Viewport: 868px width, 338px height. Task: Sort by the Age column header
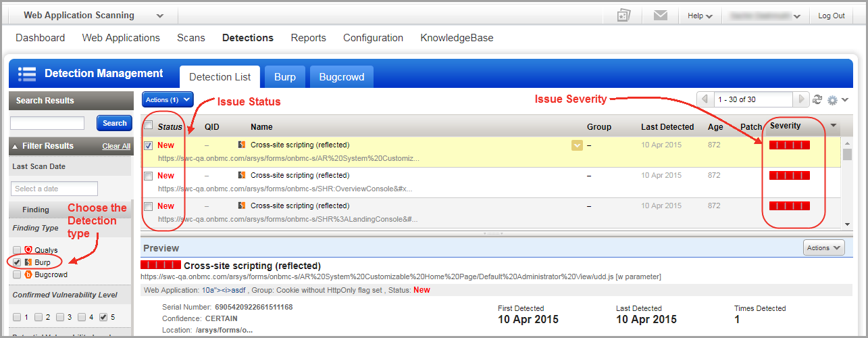715,126
